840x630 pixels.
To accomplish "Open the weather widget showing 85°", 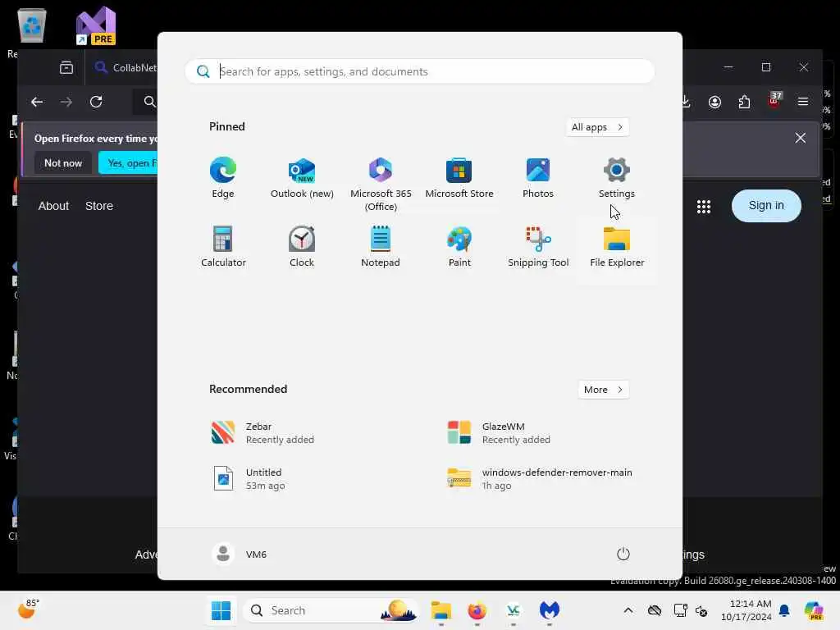I will (28, 609).
